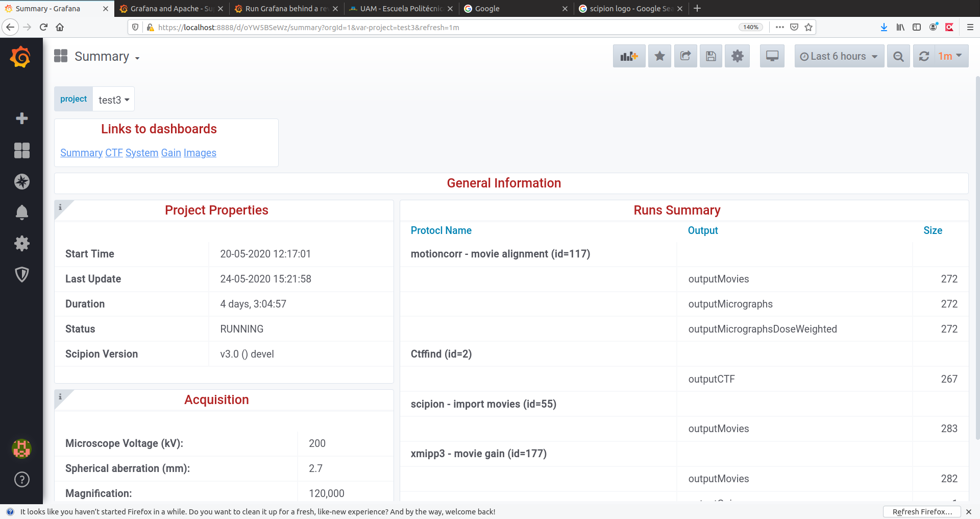The height and width of the screenshot is (519, 980).
Task: Click the Runs Summary panel title
Action: [677, 210]
